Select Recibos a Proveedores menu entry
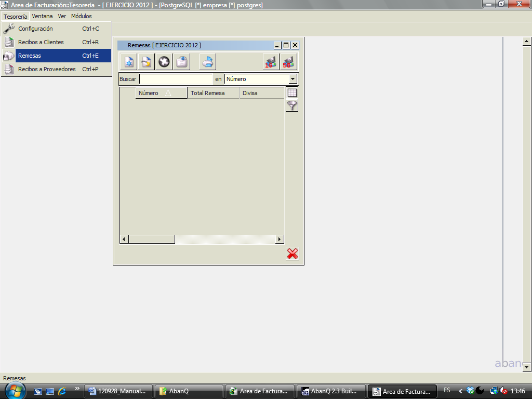 click(57, 69)
